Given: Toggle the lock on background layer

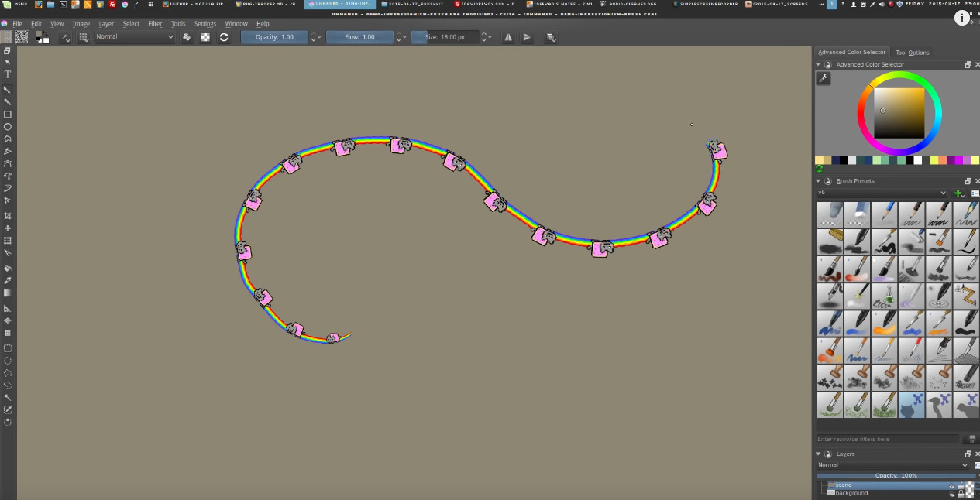Looking at the screenshot, I should [961, 493].
